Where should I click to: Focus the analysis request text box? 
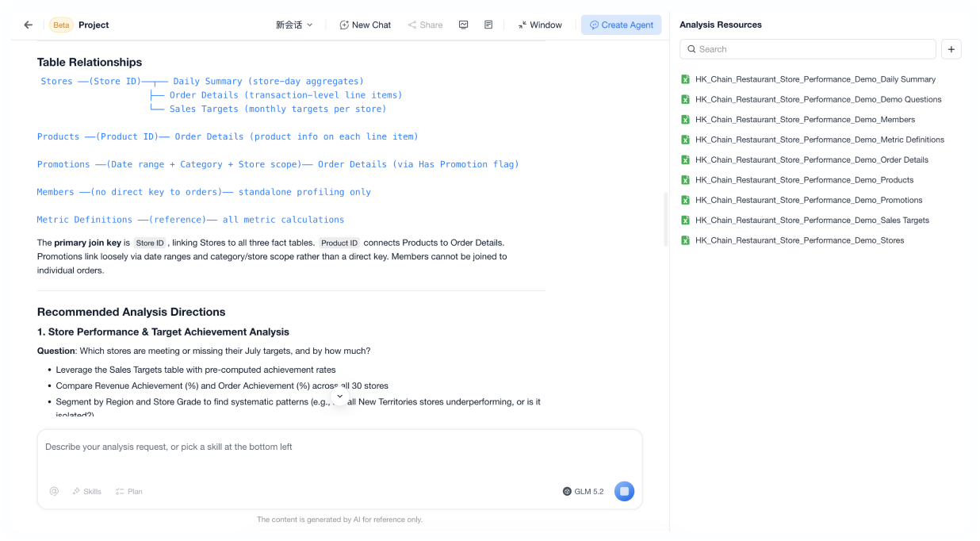(339, 447)
